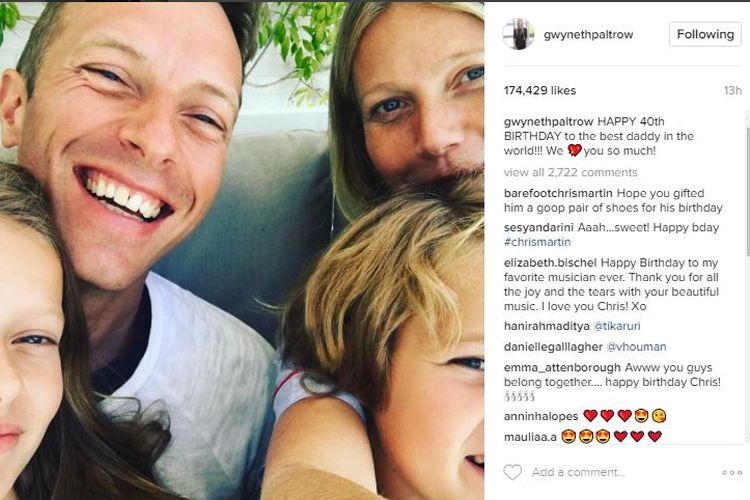The width and height of the screenshot is (750, 500).
Task: Open mauliaa.a commenter profile
Action: coord(530,437)
